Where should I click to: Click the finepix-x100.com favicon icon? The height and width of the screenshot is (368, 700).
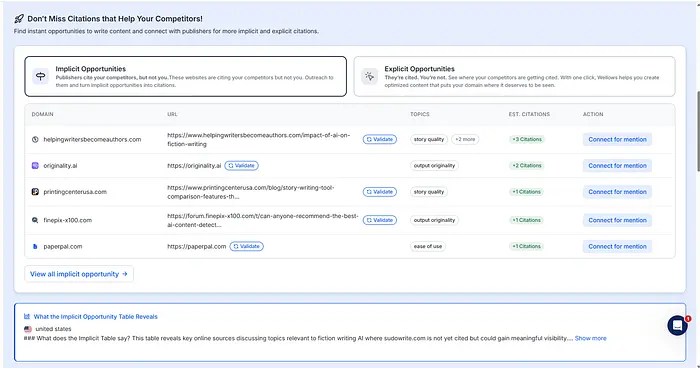coord(35,220)
